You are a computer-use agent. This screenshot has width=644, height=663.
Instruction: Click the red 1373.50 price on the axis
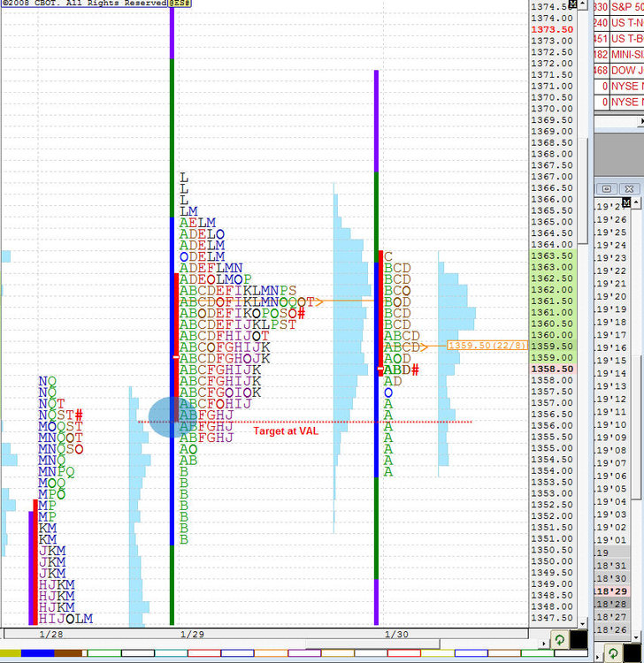click(x=552, y=29)
